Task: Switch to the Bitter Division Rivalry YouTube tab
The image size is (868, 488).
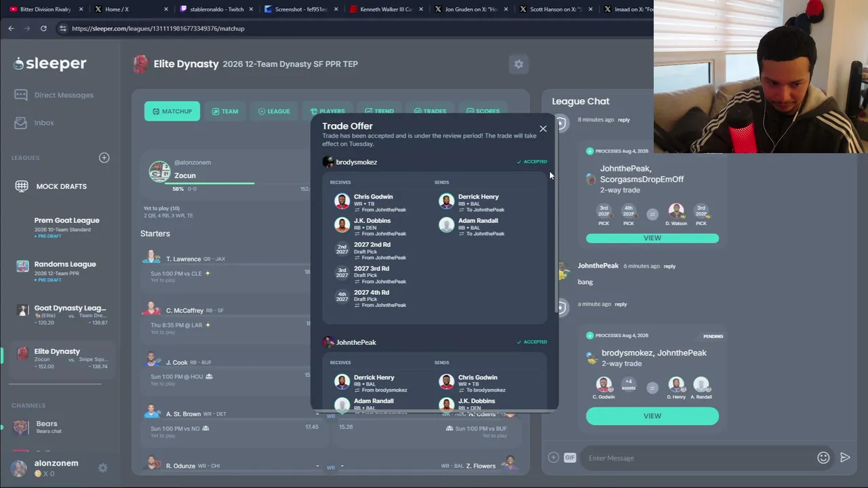Action: coord(44,9)
